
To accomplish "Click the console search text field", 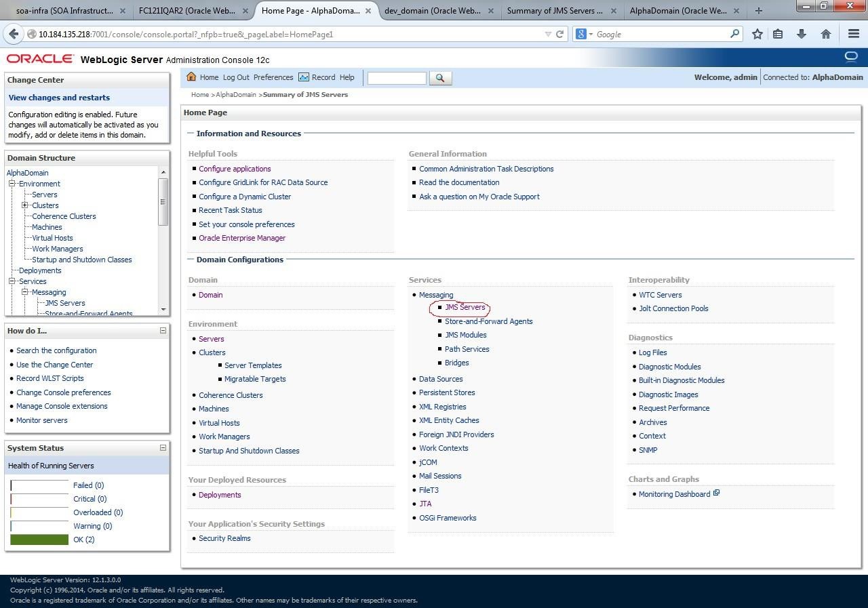I will (397, 78).
